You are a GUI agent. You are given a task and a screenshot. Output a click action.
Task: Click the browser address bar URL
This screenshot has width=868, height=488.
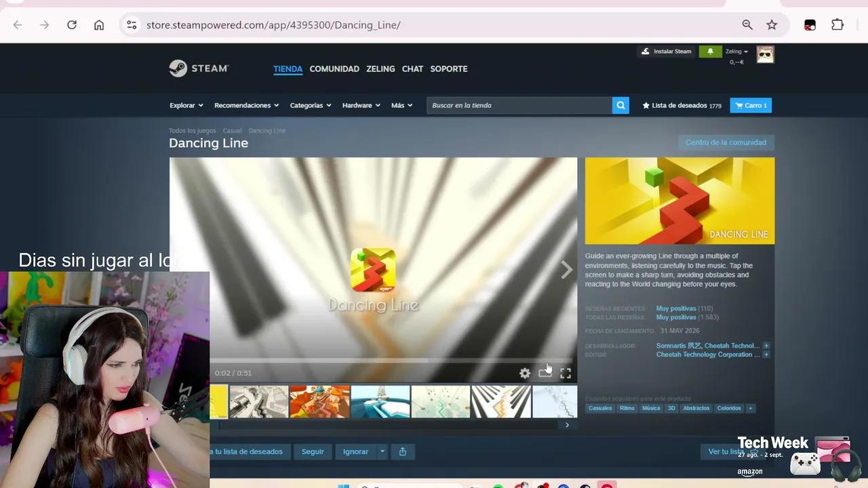[x=273, y=25]
